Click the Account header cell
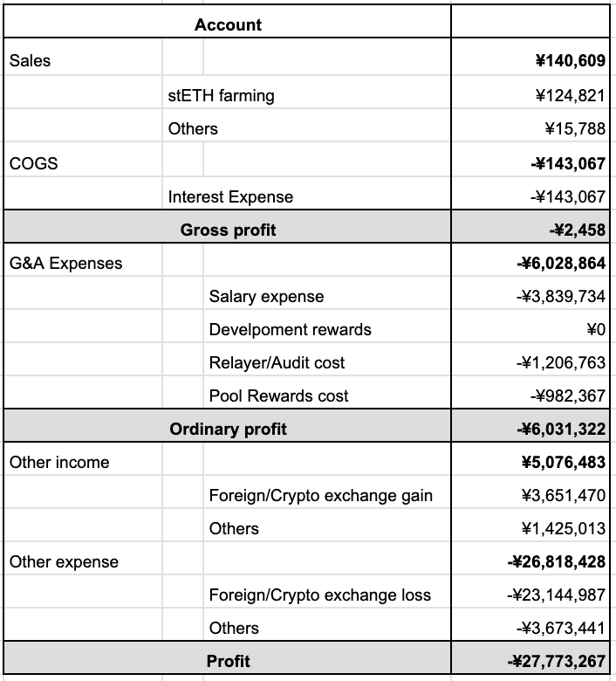Screen dimensions: 616x681 228,25
